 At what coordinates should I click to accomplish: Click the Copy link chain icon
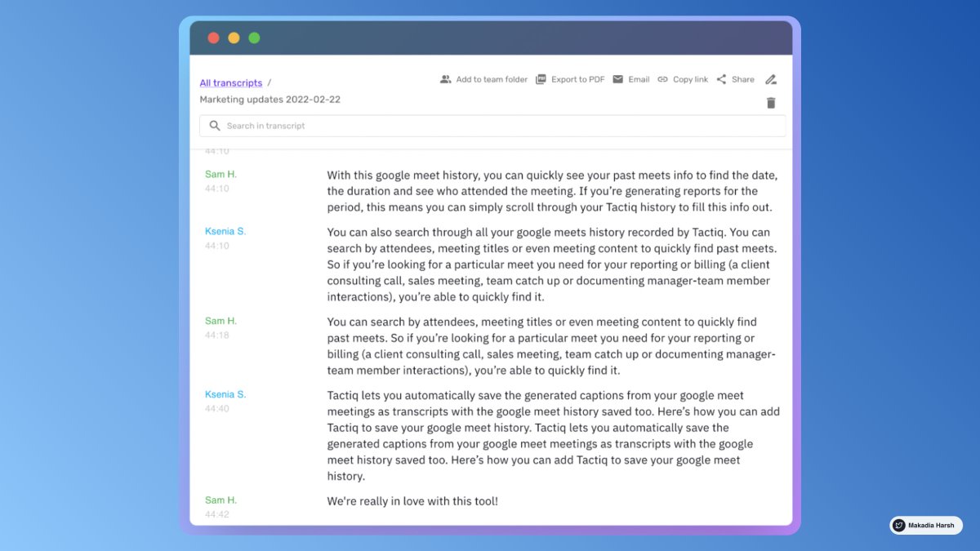[x=662, y=79]
